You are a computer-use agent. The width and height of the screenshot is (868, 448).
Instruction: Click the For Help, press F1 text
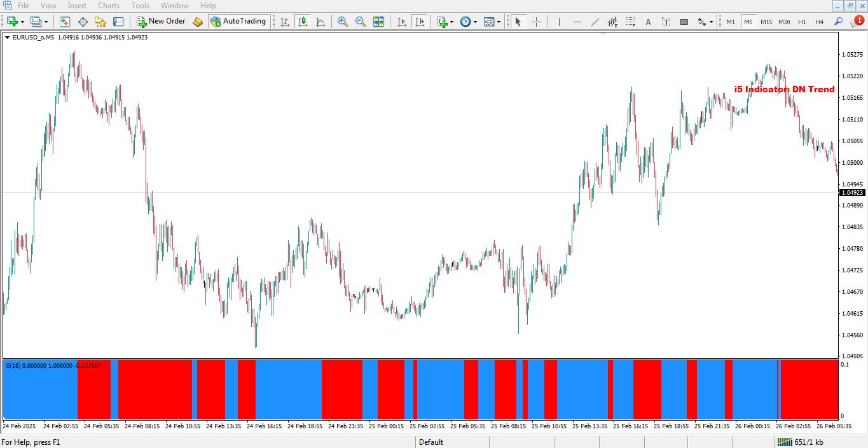coord(31,442)
